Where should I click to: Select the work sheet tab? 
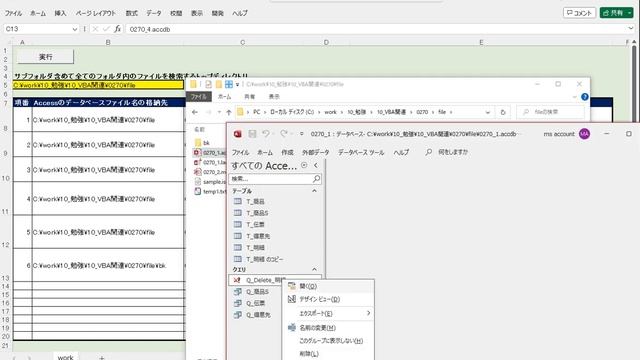[x=65, y=357]
